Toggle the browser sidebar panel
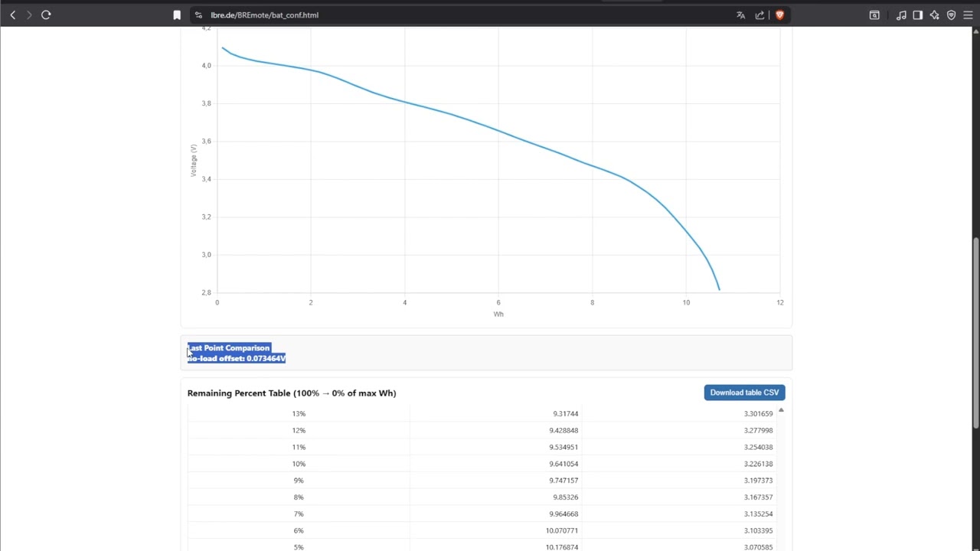This screenshot has height=551, width=980. [x=918, y=15]
